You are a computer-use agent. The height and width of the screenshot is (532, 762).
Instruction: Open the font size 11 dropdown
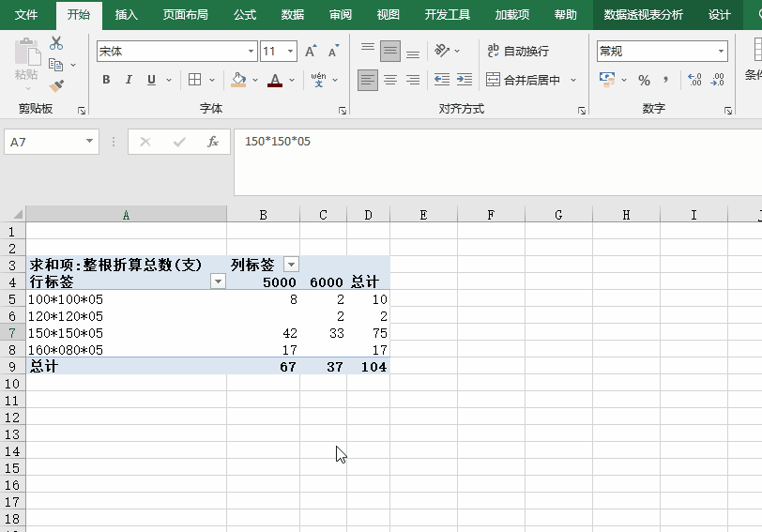(290, 51)
